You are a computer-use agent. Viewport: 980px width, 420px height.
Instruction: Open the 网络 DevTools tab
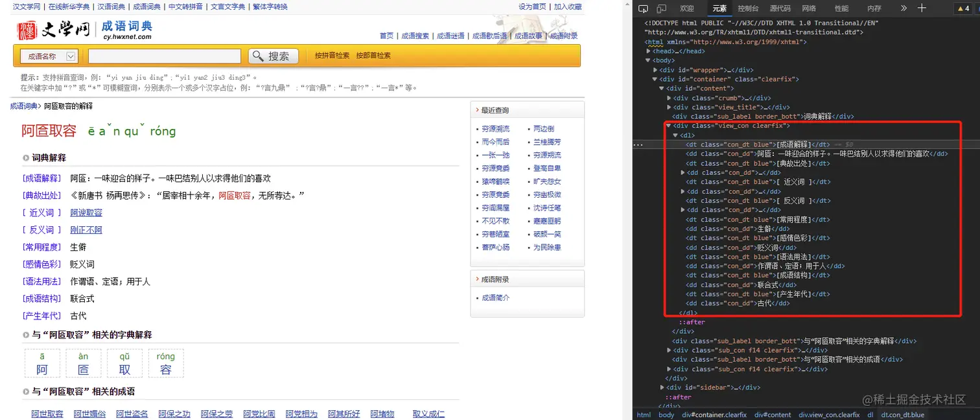(x=809, y=8)
